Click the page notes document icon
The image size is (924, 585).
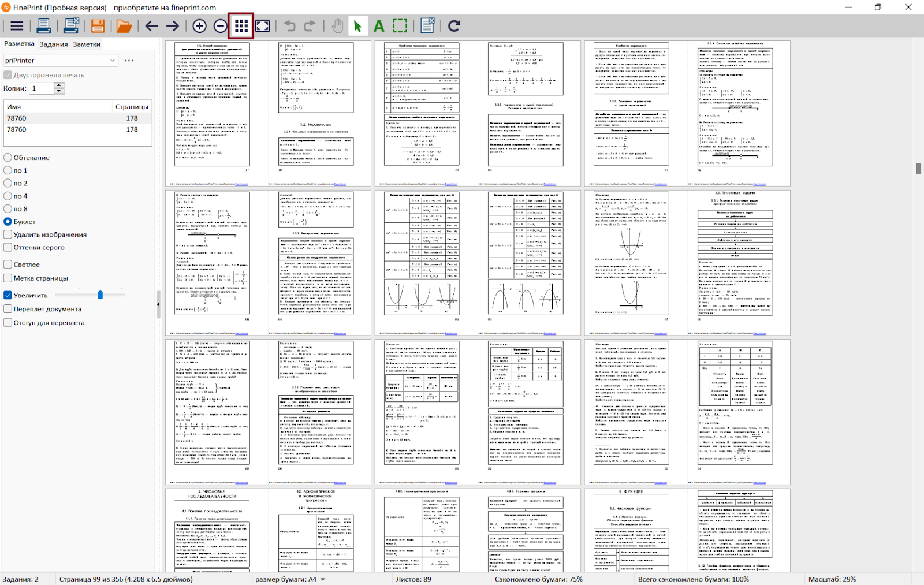click(x=427, y=26)
